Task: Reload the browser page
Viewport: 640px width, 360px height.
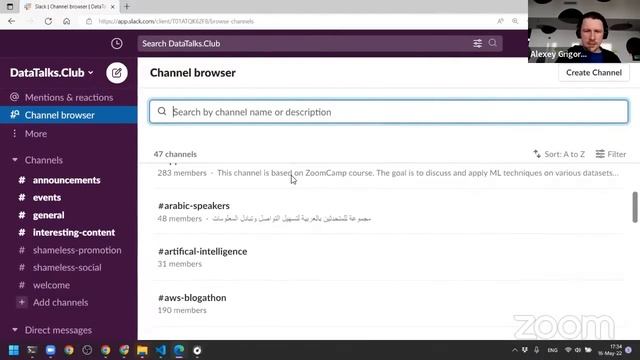Action: coord(48,21)
